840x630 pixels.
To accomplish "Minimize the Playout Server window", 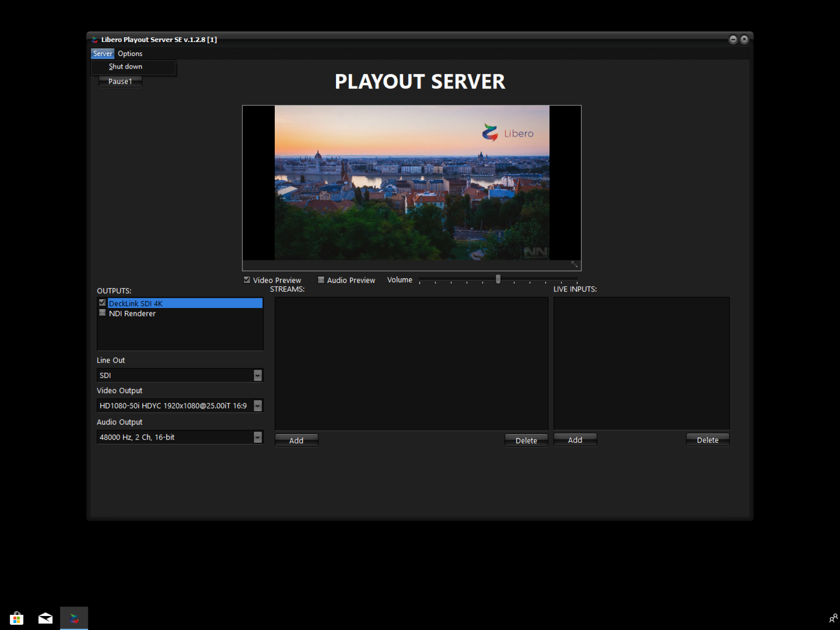I will (733, 39).
